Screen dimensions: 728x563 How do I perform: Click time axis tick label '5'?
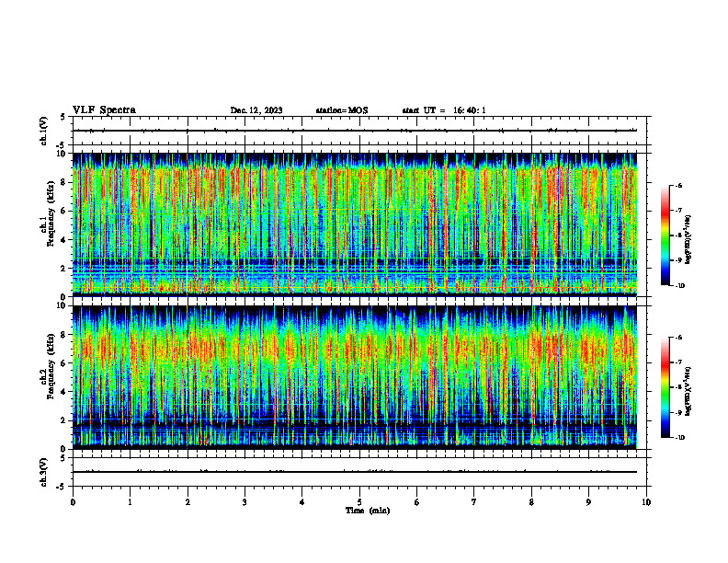(x=359, y=502)
